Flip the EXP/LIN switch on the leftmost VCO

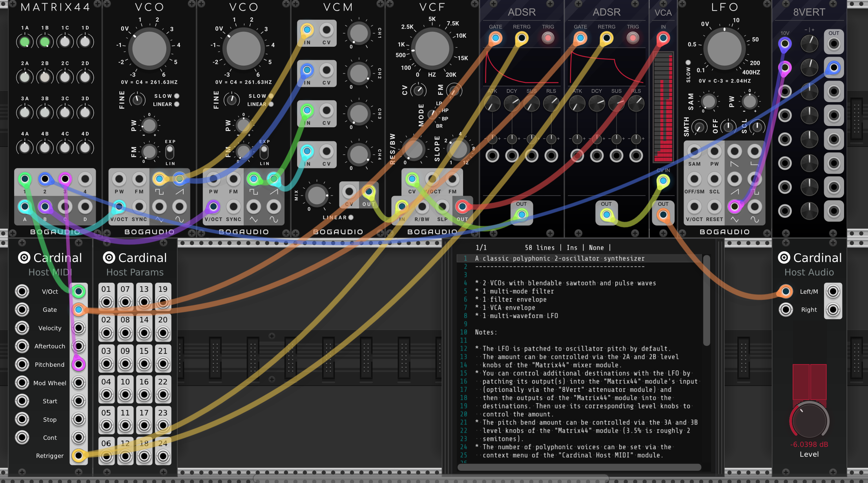tap(170, 151)
